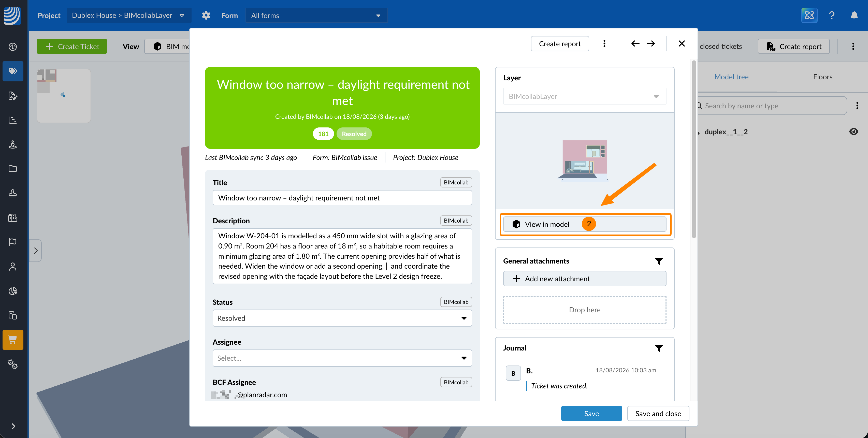Open the dashboard icon in left sidebar
The image size is (868, 438).
point(13,47)
